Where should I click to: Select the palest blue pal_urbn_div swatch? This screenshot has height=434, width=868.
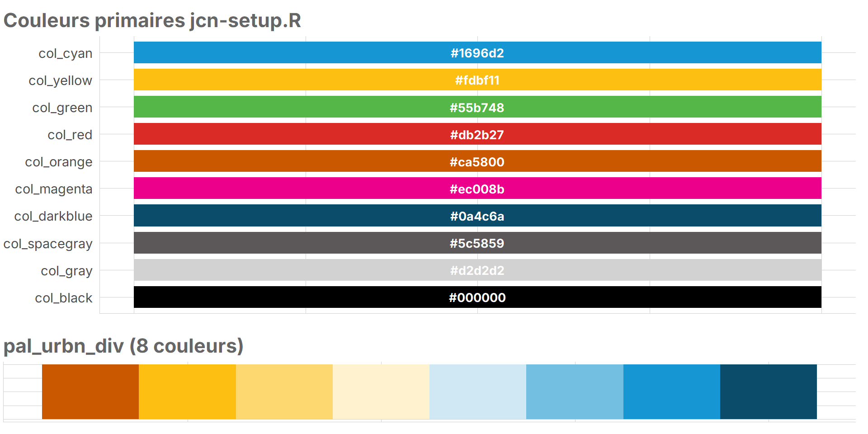tap(478, 392)
